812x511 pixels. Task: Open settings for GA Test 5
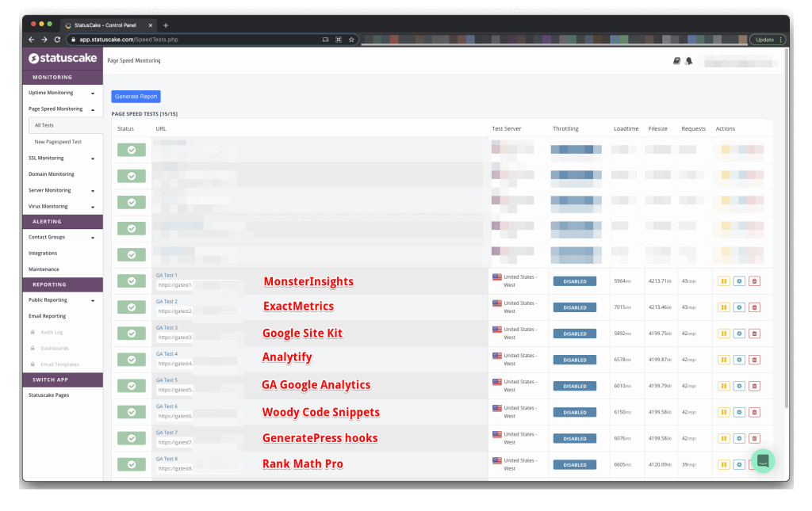point(739,386)
